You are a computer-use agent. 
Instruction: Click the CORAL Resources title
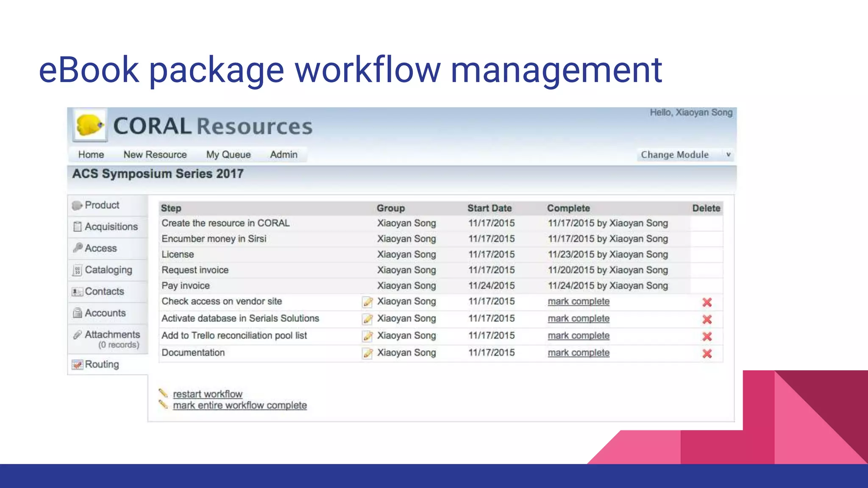click(213, 126)
